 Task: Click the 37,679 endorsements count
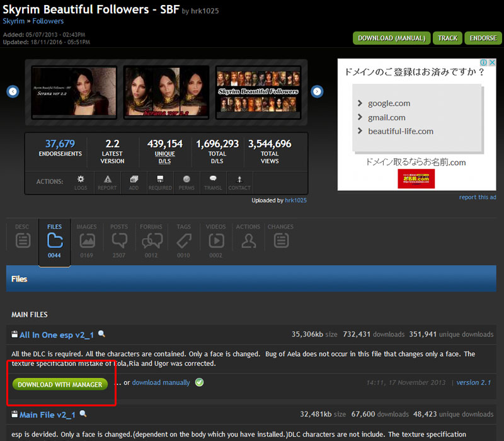coord(60,144)
